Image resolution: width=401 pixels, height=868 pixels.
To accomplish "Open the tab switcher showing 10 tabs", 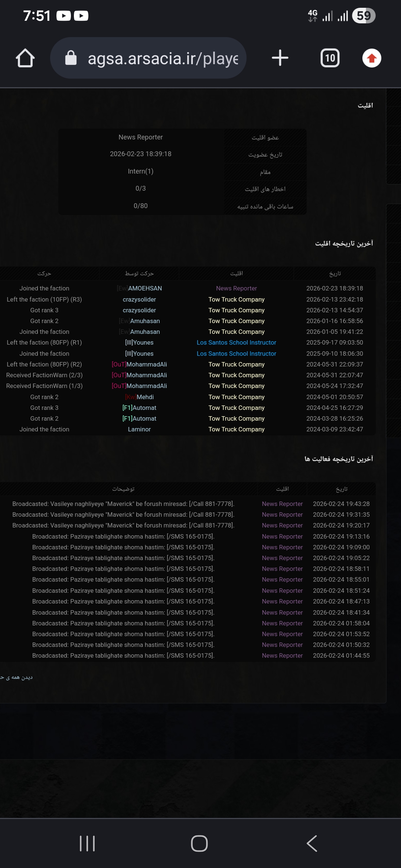I will pos(330,58).
